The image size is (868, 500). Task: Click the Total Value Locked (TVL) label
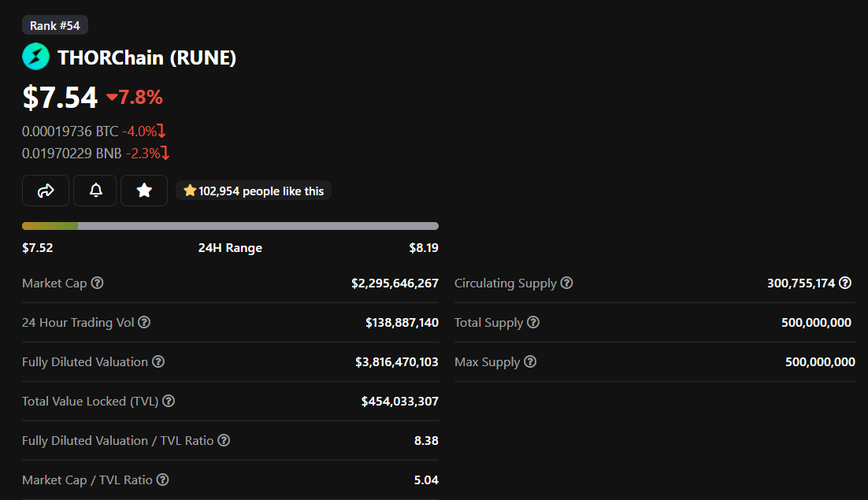point(91,401)
